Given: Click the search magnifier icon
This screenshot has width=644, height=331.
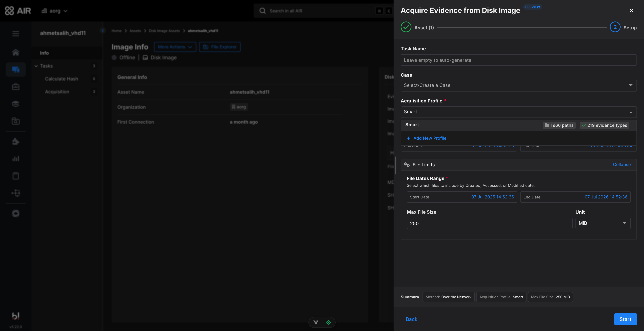Looking at the screenshot, I should pyautogui.click(x=262, y=11).
